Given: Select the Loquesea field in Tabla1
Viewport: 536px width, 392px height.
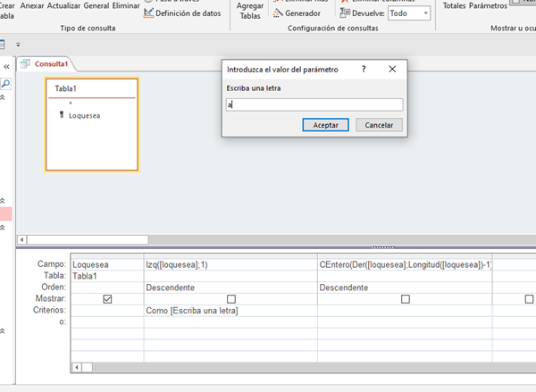Looking at the screenshot, I should click(85, 116).
